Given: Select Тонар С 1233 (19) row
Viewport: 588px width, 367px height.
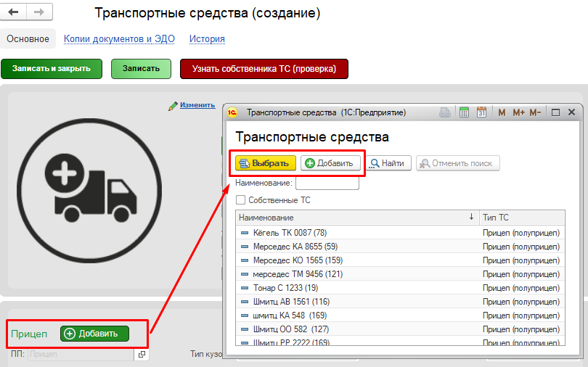Looking at the screenshot, I should [400, 288].
